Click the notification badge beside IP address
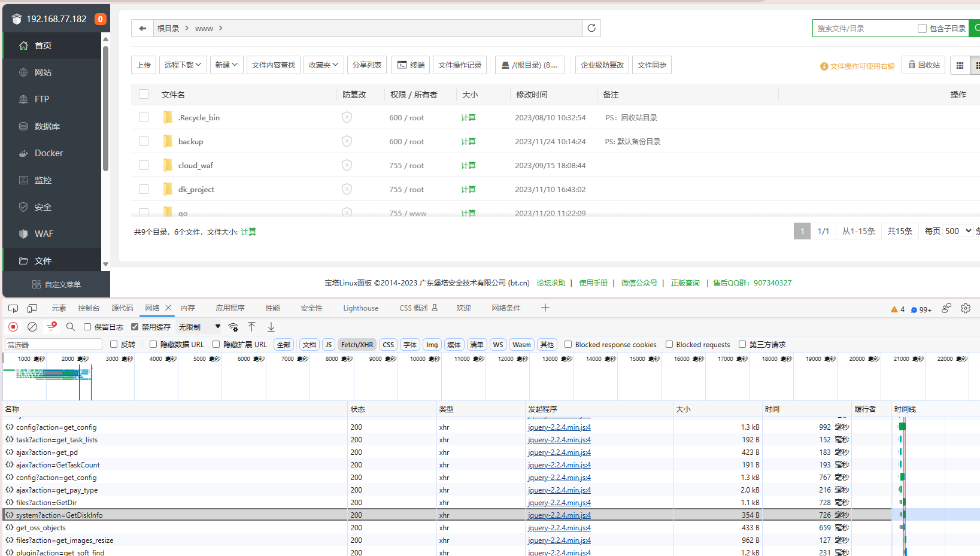 coord(101,19)
